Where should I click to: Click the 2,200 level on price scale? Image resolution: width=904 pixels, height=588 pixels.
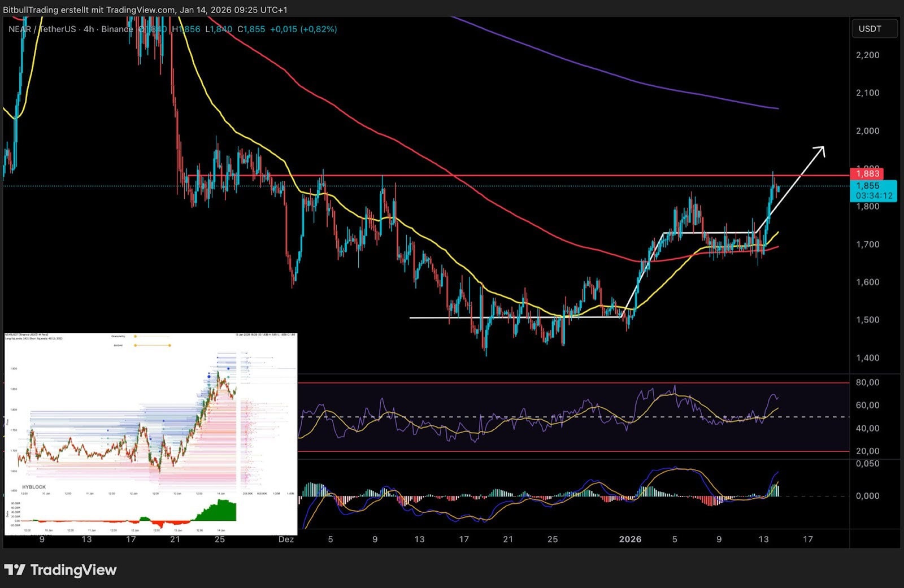867,55
